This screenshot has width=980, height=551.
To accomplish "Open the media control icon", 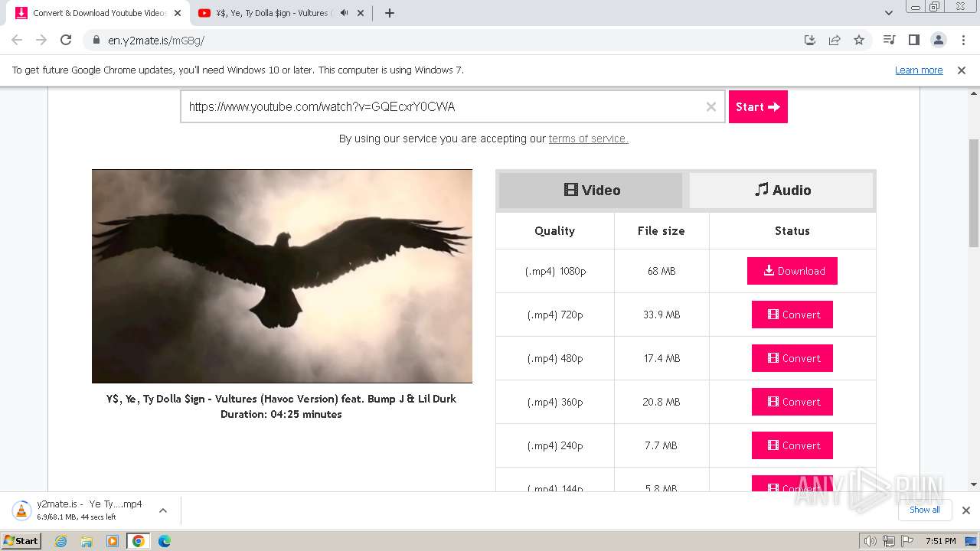I will (x=889, y=41).
